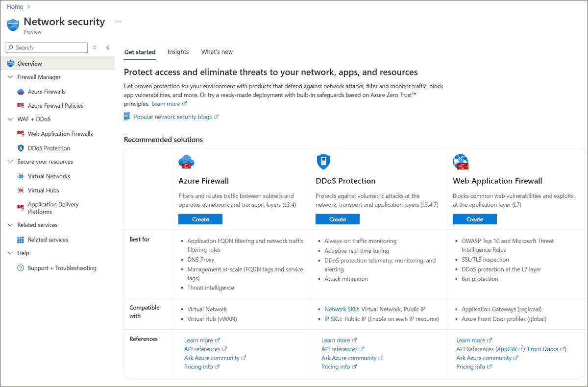Click the 'Compatible with' row label

(x=145, y=312)
